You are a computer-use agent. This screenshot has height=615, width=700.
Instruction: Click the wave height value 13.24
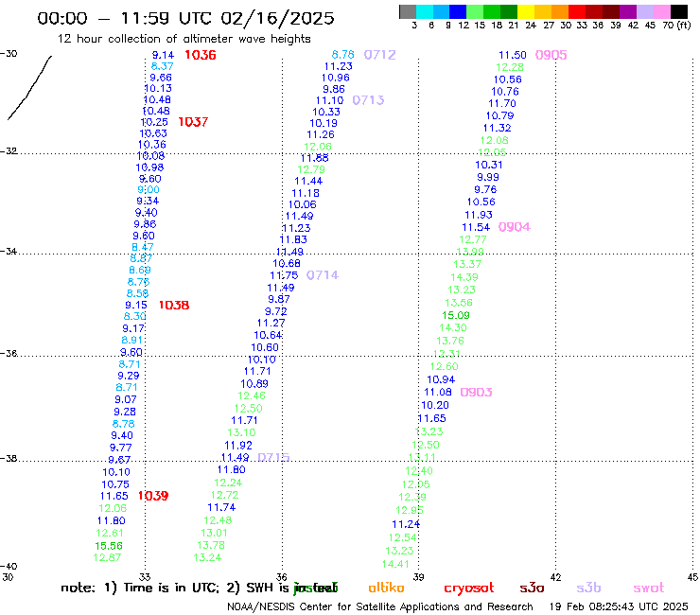pos(207,557)
